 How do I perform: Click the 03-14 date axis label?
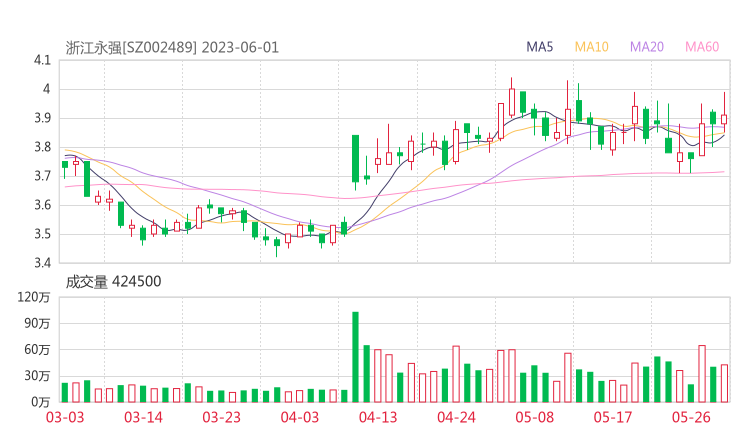click(143, 417)
